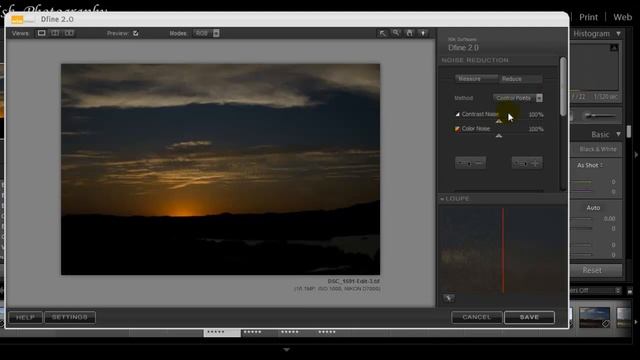Click the sunset preview image
This screenshot has width=640, height=360.
(220, 169)
